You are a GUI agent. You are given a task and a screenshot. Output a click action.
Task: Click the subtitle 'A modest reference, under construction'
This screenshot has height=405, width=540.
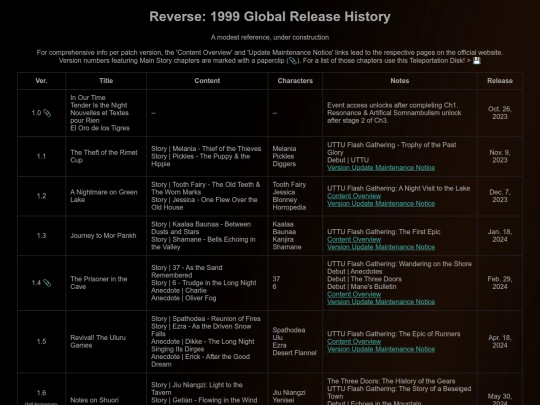[270, 37]
